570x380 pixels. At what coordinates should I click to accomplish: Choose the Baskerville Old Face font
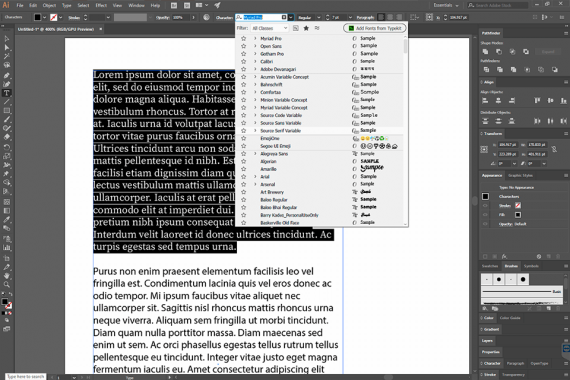(280, 223)
